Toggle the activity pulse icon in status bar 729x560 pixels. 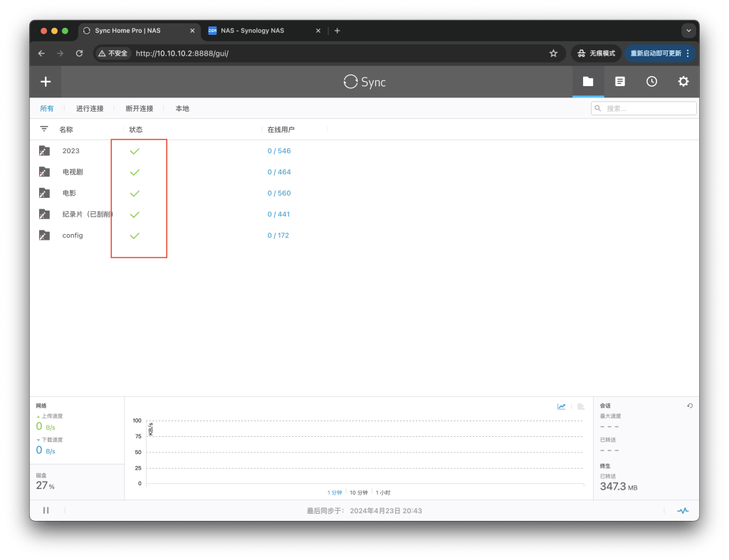pos(683,510)
